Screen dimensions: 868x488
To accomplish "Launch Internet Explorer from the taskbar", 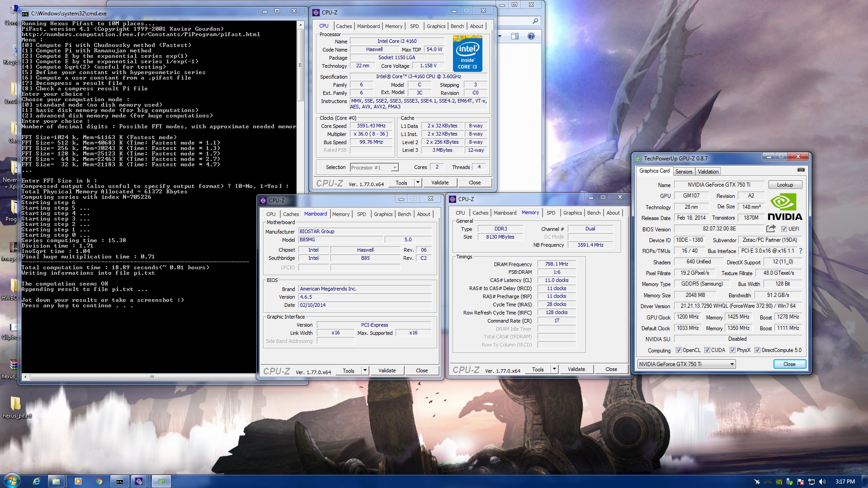I will tap(37, 481).
